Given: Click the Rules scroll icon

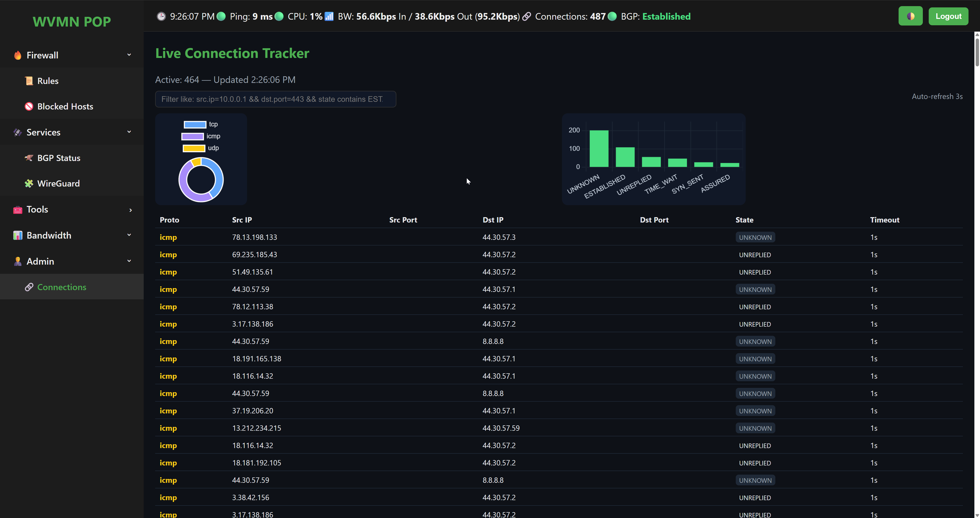Looking at the screenshot, I should coord(29,81).
